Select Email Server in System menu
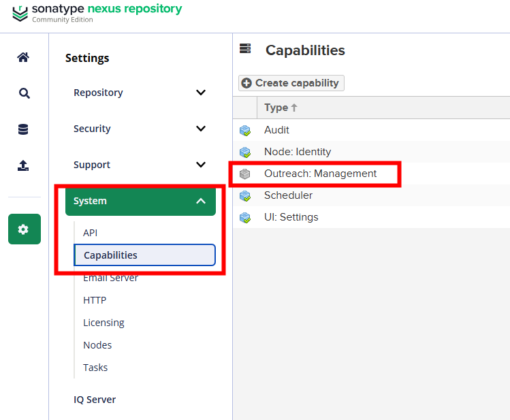 pos(110,278)
